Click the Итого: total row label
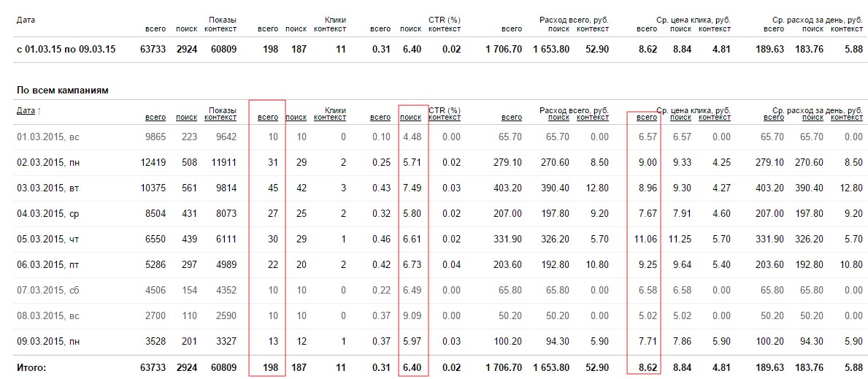The width and height of the screenshot is (868, 379). [x=31, y=367]
